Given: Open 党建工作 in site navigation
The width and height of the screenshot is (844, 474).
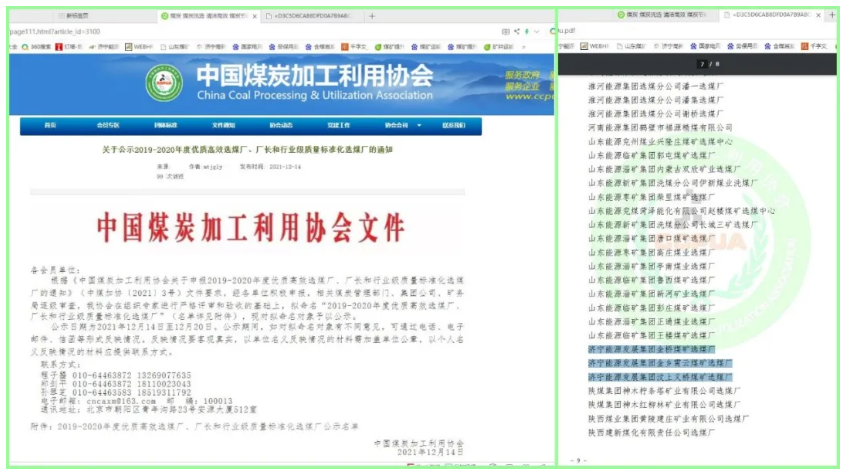Looking at the screenshot, I should coord(339,125).
